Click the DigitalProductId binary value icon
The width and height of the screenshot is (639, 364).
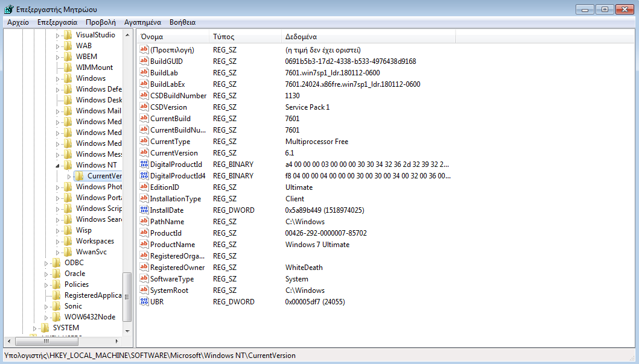point(144,164)
